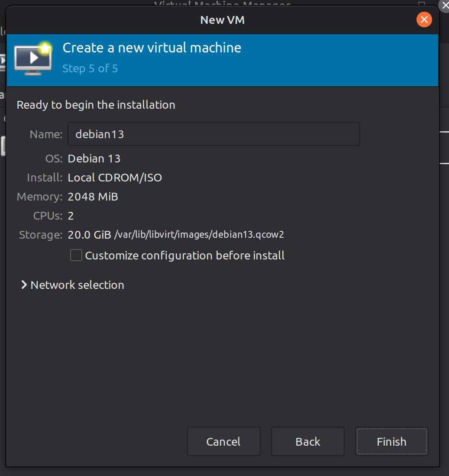Click the Virtual Machine Manager window title behind
Viewport: 449px width, 476px height.
pos(222,4)
